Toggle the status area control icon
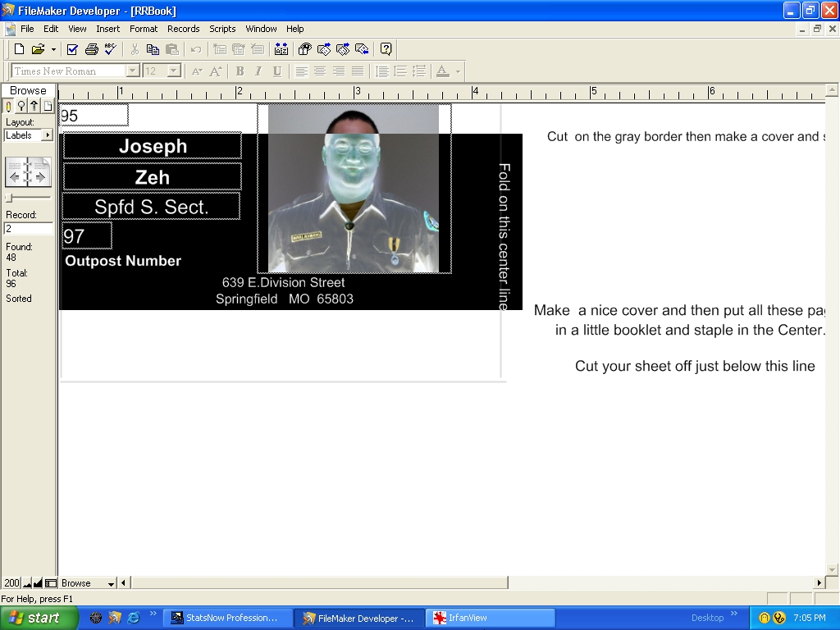 point(50,583)
